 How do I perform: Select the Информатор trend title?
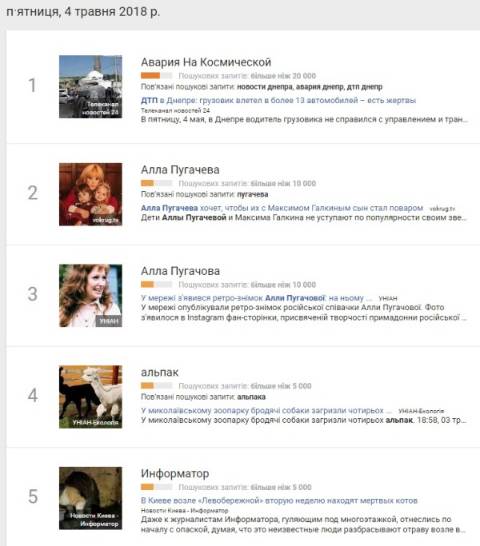(175, 474)
